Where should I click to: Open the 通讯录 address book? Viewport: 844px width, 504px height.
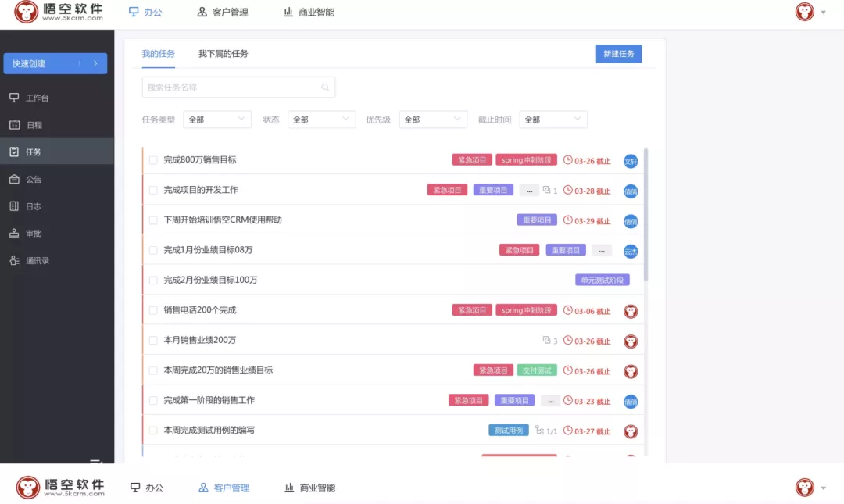(36, 259)
